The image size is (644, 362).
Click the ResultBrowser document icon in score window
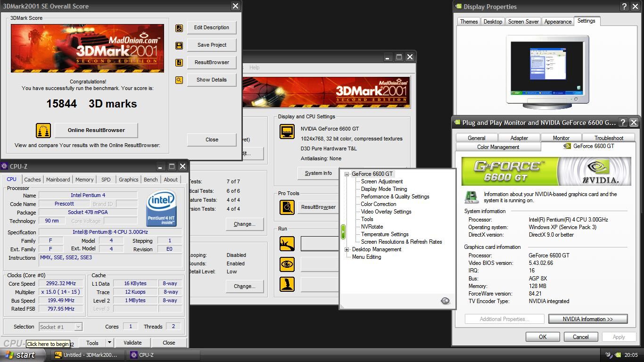point(179,63)
